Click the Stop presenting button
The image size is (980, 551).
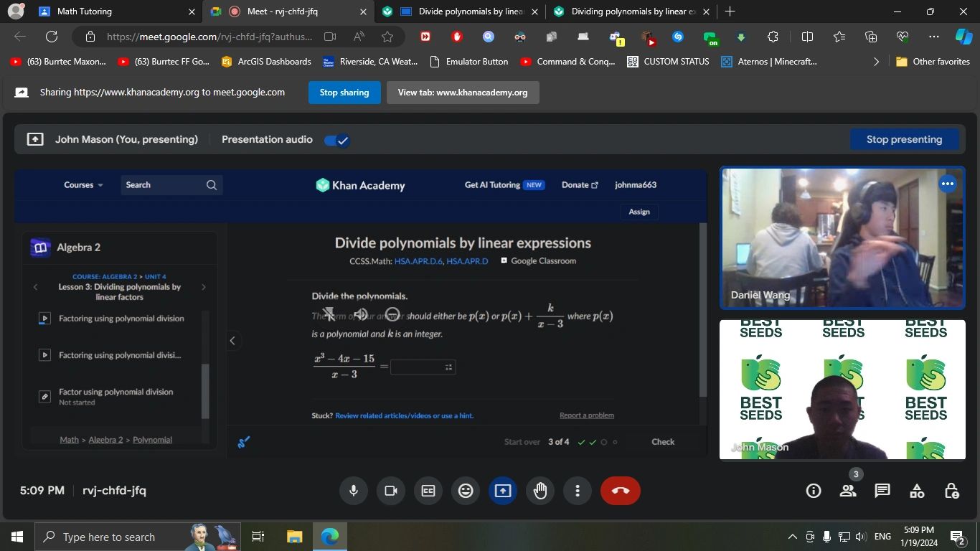pos(904,139)
